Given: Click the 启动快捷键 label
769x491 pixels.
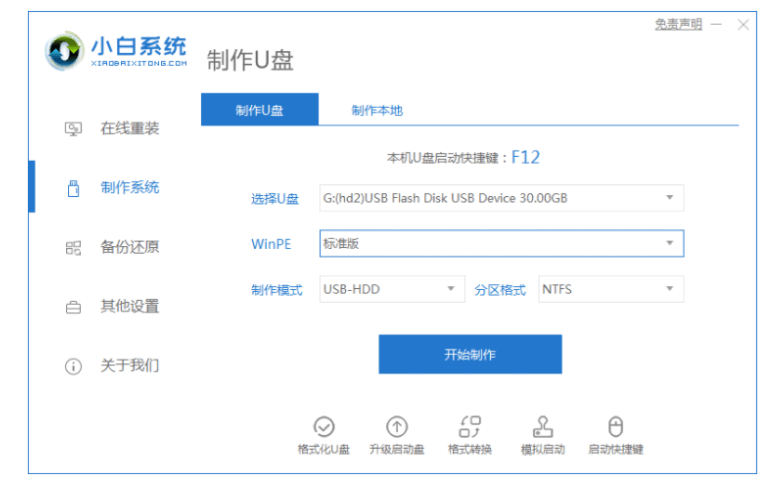Looking at the screenshot, I should point(615,449).
